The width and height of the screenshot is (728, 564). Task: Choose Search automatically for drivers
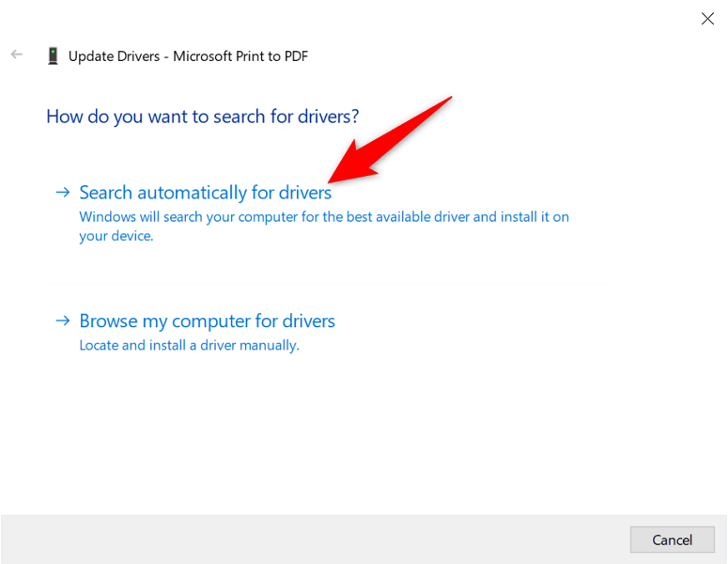pyautogui.click(x=205, y=193)
